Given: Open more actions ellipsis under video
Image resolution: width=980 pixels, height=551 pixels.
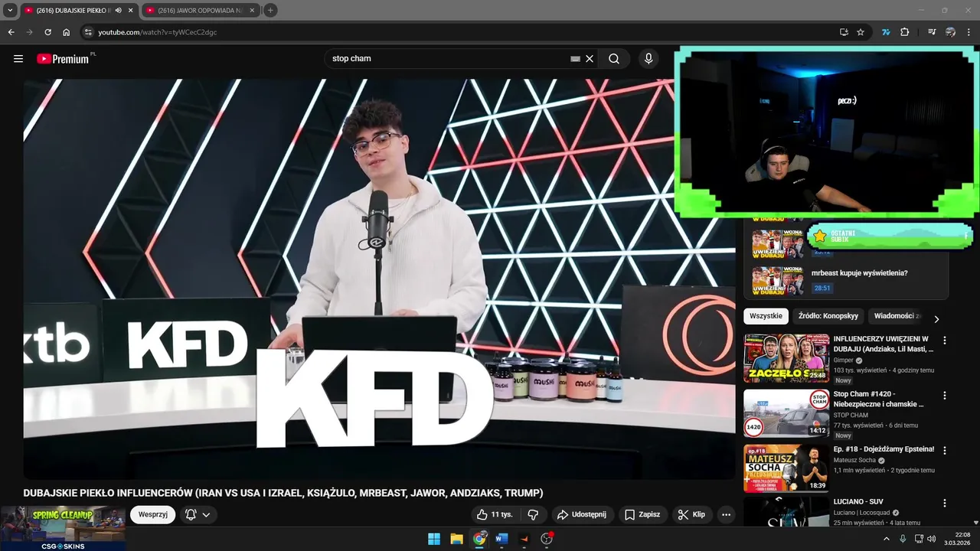Looking at the screenshot, I should [x=727, y=514].
